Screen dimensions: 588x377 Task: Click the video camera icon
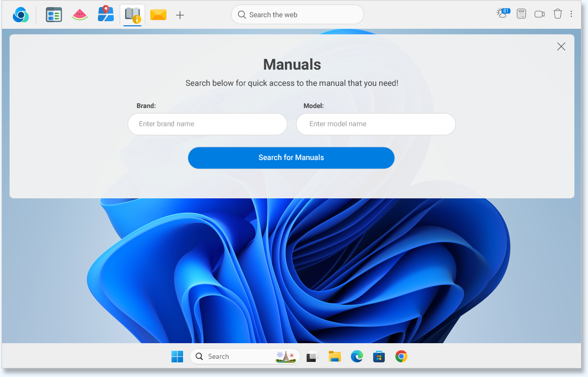tap(540, 14)
